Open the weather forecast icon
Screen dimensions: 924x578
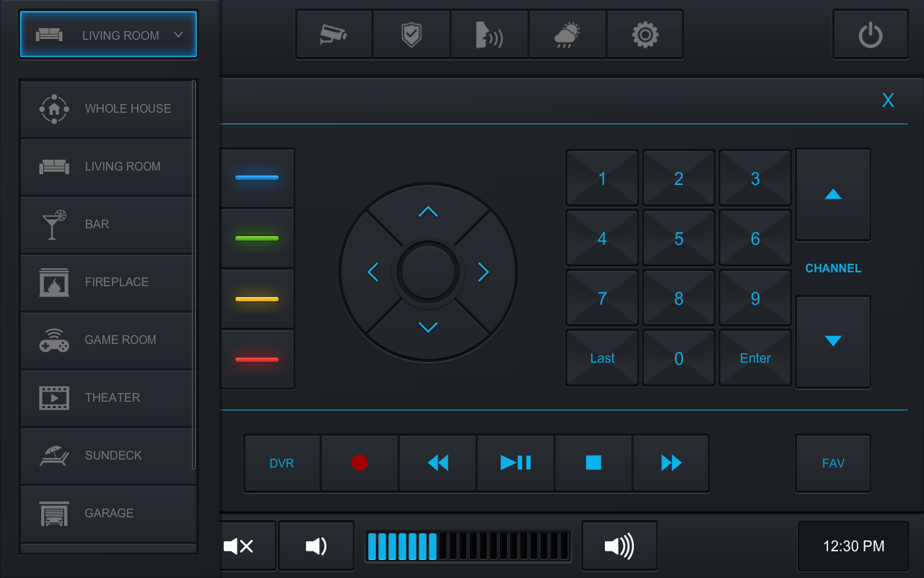click(x=567, y=34)
